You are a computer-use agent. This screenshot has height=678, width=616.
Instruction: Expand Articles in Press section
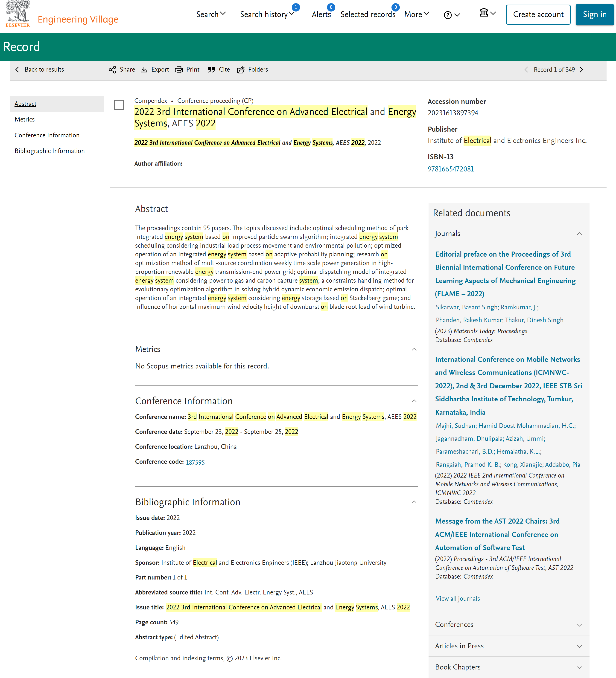[579, 646]
